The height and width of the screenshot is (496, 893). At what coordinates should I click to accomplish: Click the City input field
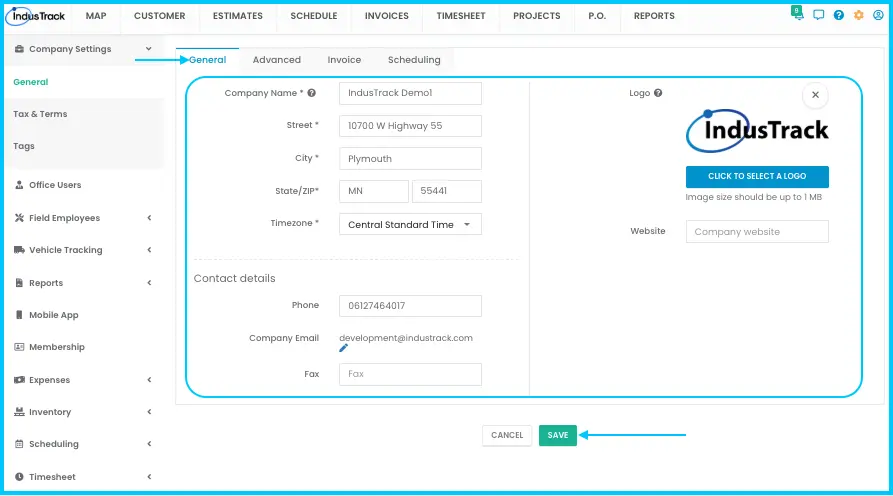(x=410, y=158)
